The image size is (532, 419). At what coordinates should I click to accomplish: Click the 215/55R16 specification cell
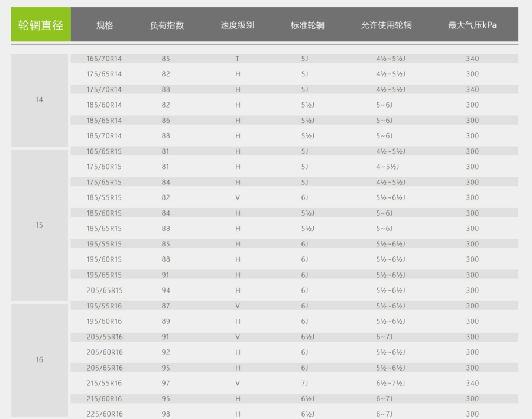(104, 383)
